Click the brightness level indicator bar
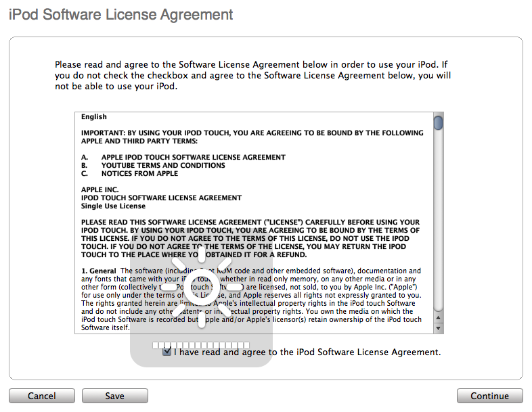This screenshot has width=532, height=412. point(201,345)
